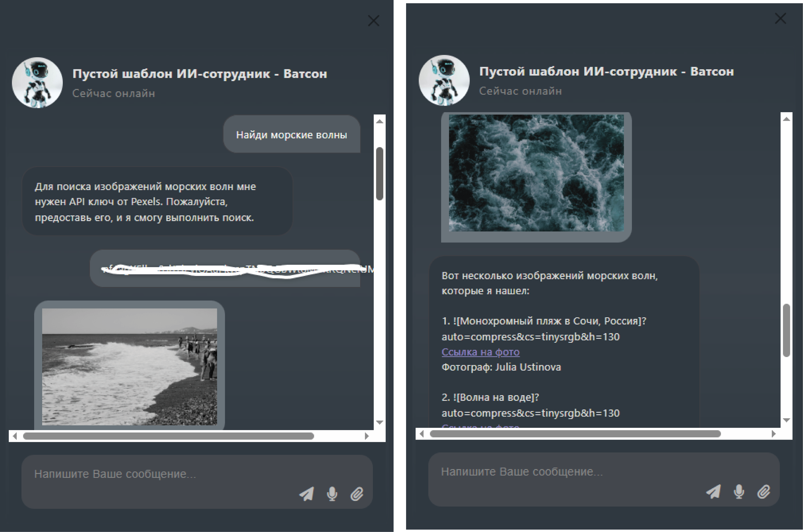Viewport: 803px width, 532px height.
Task: Click the redacted API key message bubble
Action: [x=225, y=269]
